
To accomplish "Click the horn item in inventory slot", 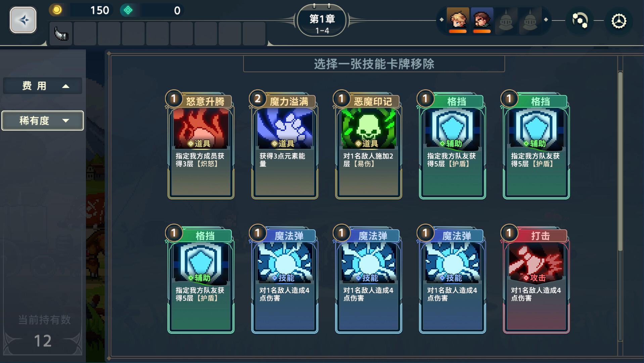I will tap(61, 34).
